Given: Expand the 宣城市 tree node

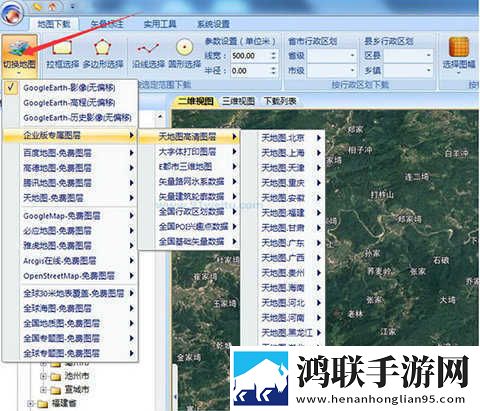Looking at the screenshot, I should (43, 389).
